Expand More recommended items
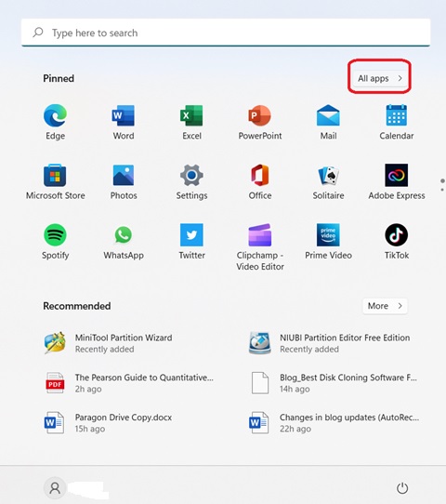The image size is (446, 504). point(385,306)
